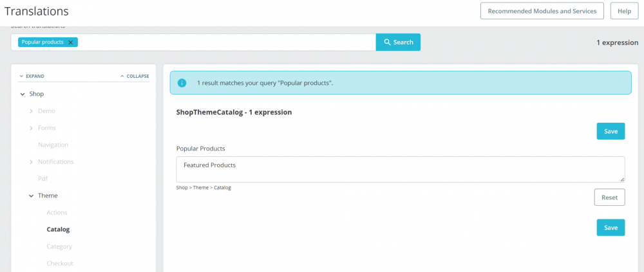Open the Pdf translation domain

click(x=43, y=179)
